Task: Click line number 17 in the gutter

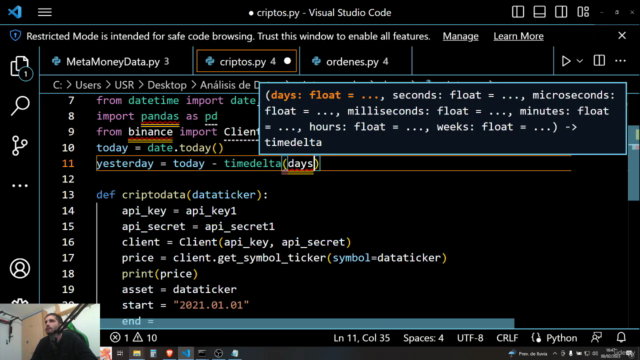Action: coord(68,258)
